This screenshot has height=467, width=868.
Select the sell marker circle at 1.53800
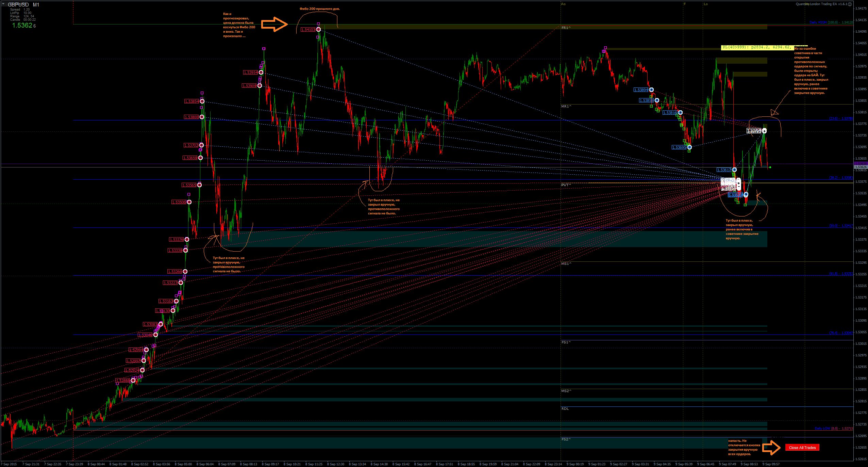tap(202, 117)
